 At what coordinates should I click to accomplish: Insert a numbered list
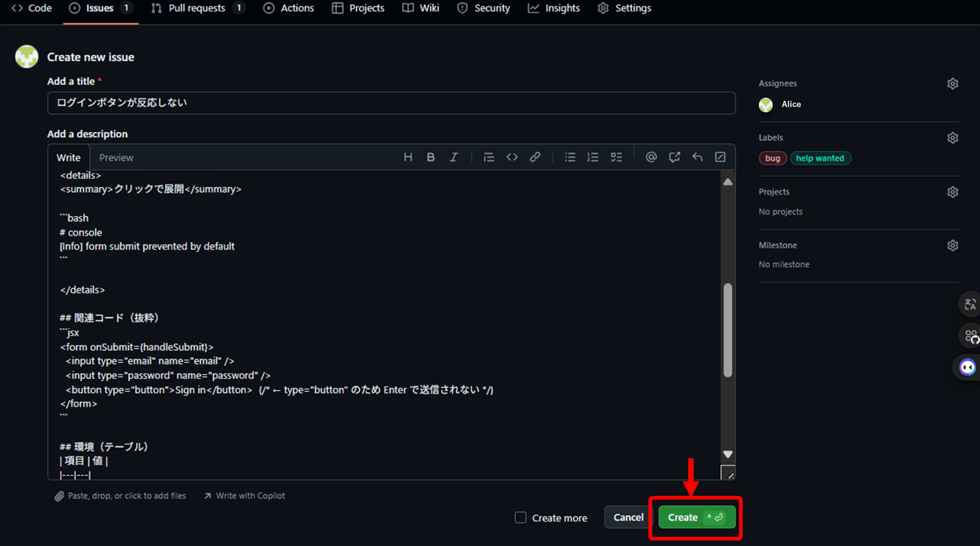click(x=592, y=157)
